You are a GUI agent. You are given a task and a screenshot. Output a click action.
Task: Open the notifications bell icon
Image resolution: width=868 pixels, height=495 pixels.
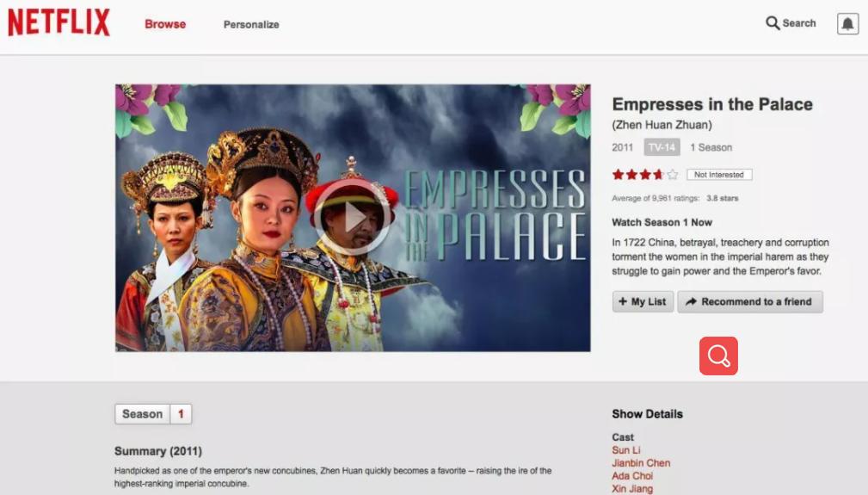[847, 24]
